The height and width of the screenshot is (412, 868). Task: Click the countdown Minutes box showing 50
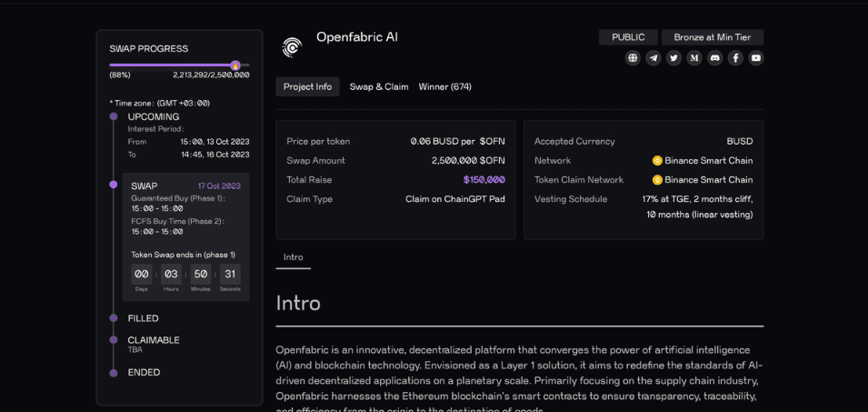[200, 274]
